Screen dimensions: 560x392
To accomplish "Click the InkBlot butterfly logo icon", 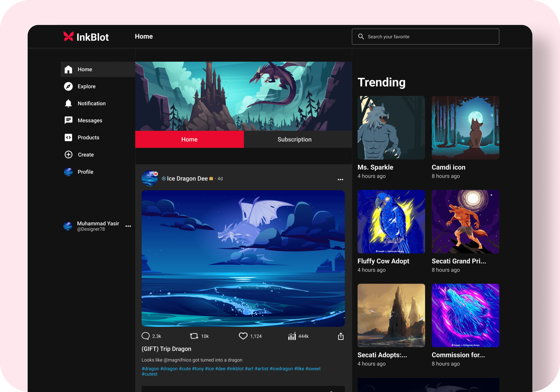I will tap(68, 37).
